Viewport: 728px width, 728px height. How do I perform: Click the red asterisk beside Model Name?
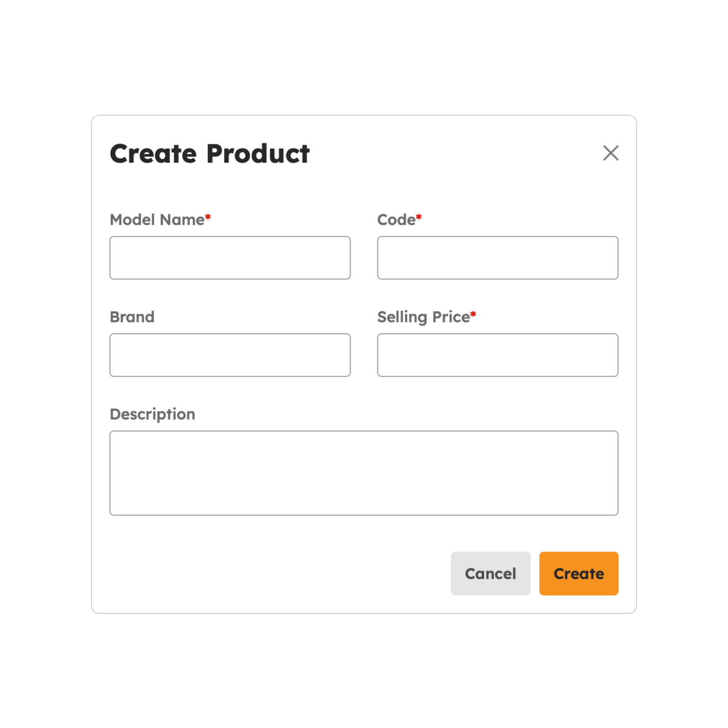(208, 217)
